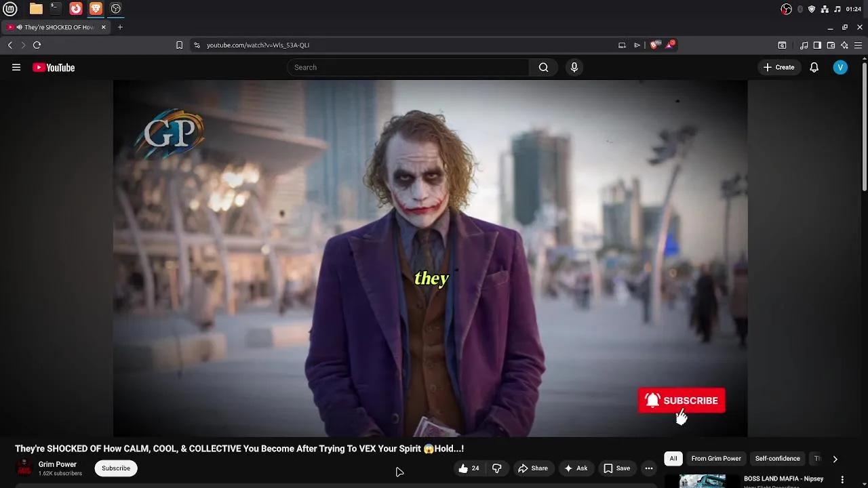Viewport: 868px width, 488px height.
Task: Toggle the browser sidebar panel
Action: click(817, 45)
